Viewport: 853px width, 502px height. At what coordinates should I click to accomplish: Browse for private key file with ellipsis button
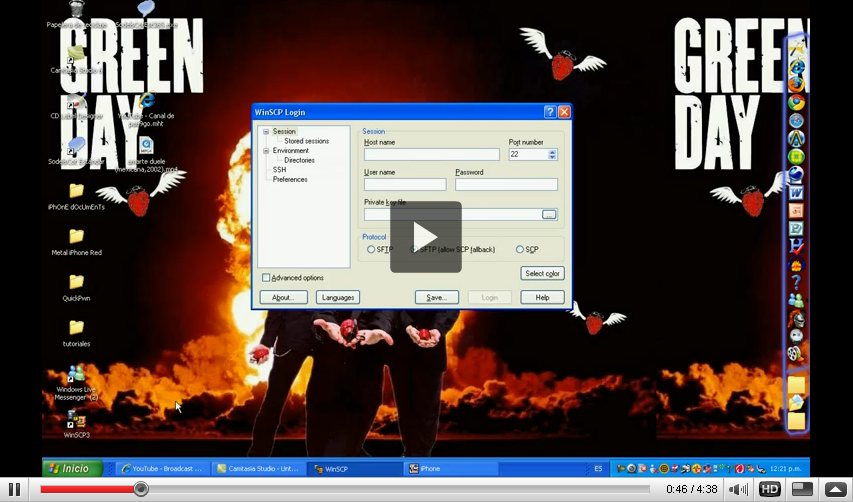[549, 215]
